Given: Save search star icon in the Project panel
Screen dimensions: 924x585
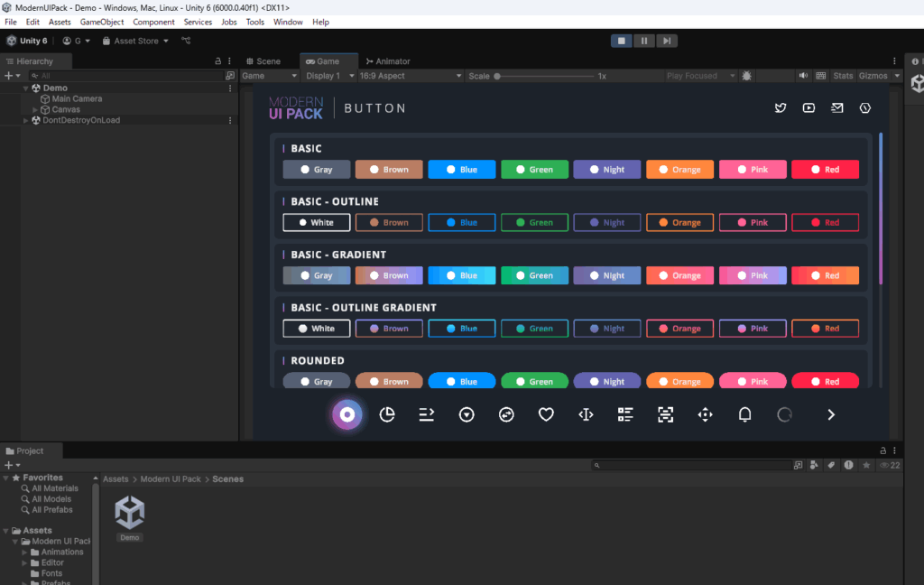Looking at the screenshot, I should point(866,465).
